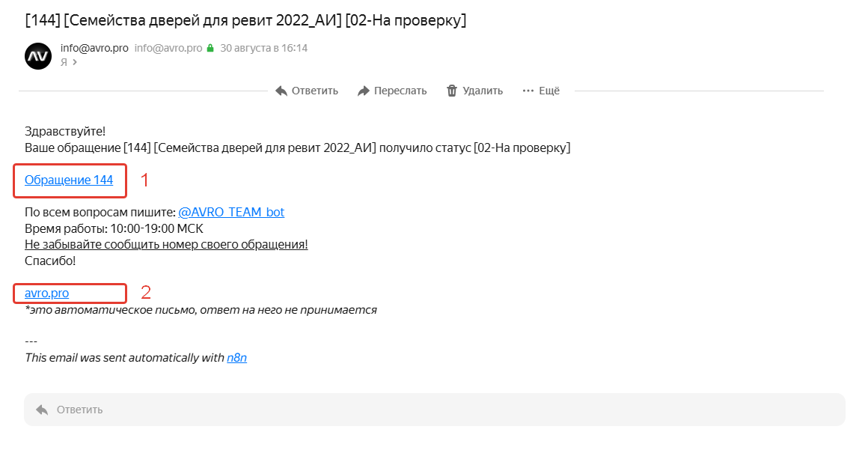This screenshot has height=450, width=868.
Task: Click the arrow icon inside quick reply box
Action: tap(42, 410)
